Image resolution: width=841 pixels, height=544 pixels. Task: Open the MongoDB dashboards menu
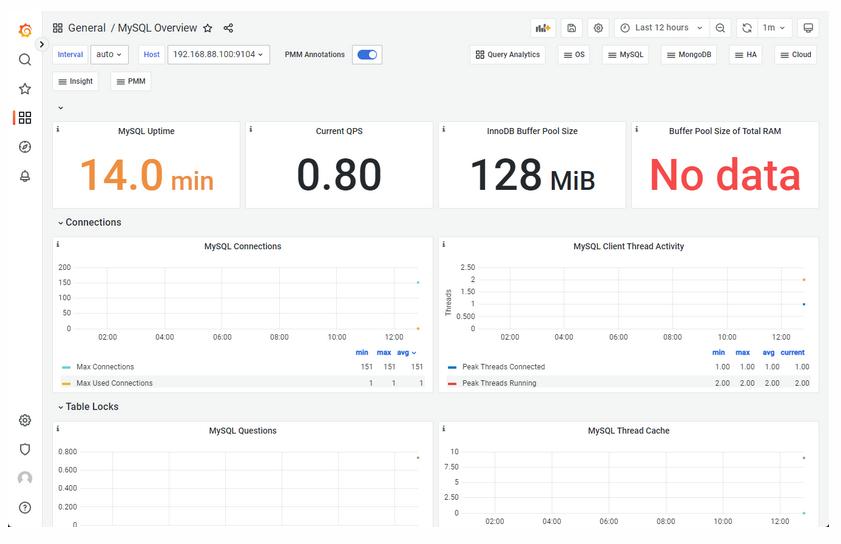tap(689, 55)
